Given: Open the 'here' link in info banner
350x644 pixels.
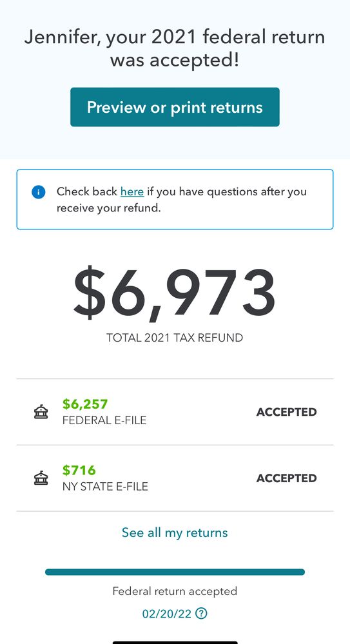Looking at the screenshot, I should coord(132,191).
